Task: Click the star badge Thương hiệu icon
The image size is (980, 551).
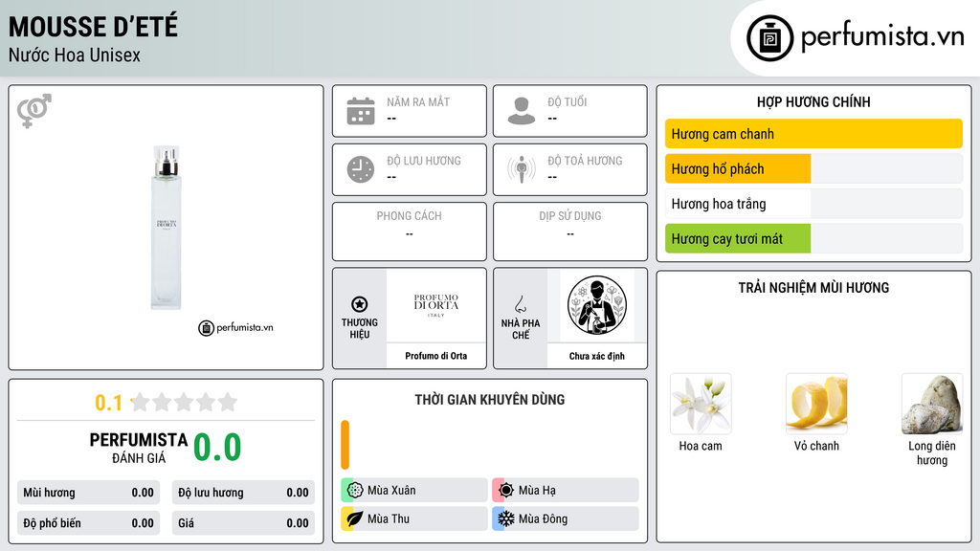Action: click(x=360, y=304)
